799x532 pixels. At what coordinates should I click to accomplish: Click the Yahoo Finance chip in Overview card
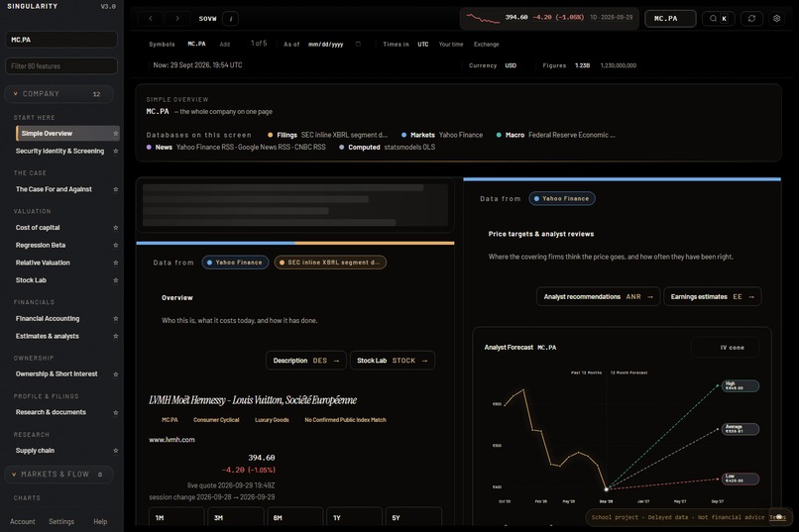point(235,263)
